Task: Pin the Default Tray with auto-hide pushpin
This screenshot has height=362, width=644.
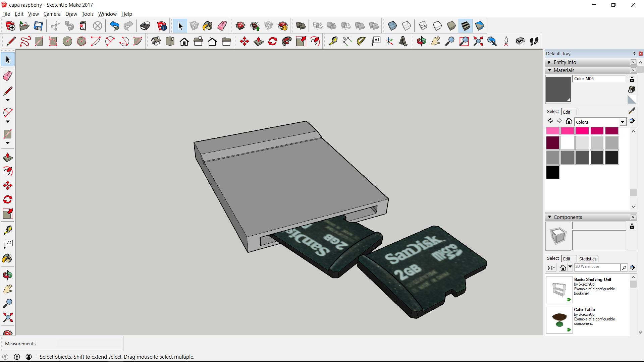Action: [634, 54]
